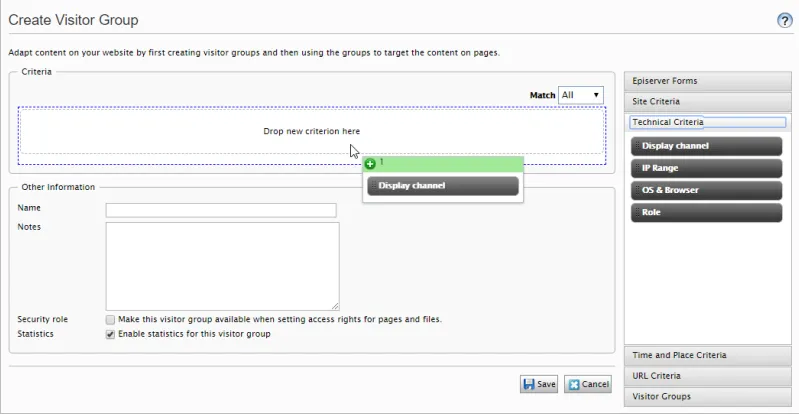The width and height of the screenshot is (799, 414).
Task: Click the Criteria legend
Action: pyautogui.click(x=37, y=72)
